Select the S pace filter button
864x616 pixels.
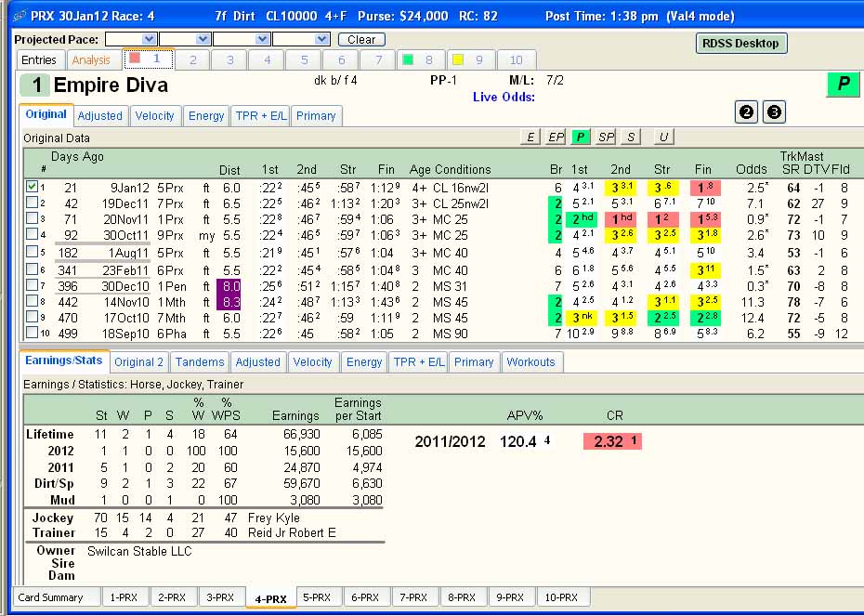click(631, 138)
